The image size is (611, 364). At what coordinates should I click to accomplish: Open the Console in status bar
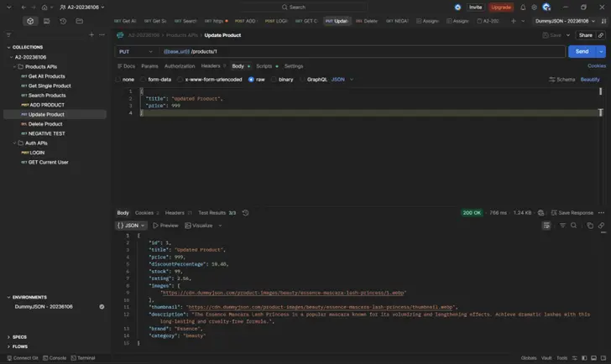pyautogui.click(x=55, y=358)
